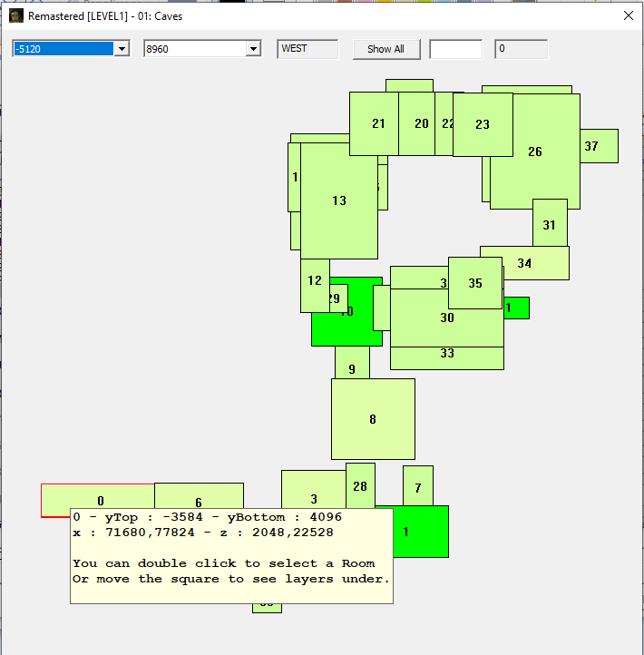Select bright green room 1 near room 7
This screenshot has width=644, height=655.
click(421, 532)
